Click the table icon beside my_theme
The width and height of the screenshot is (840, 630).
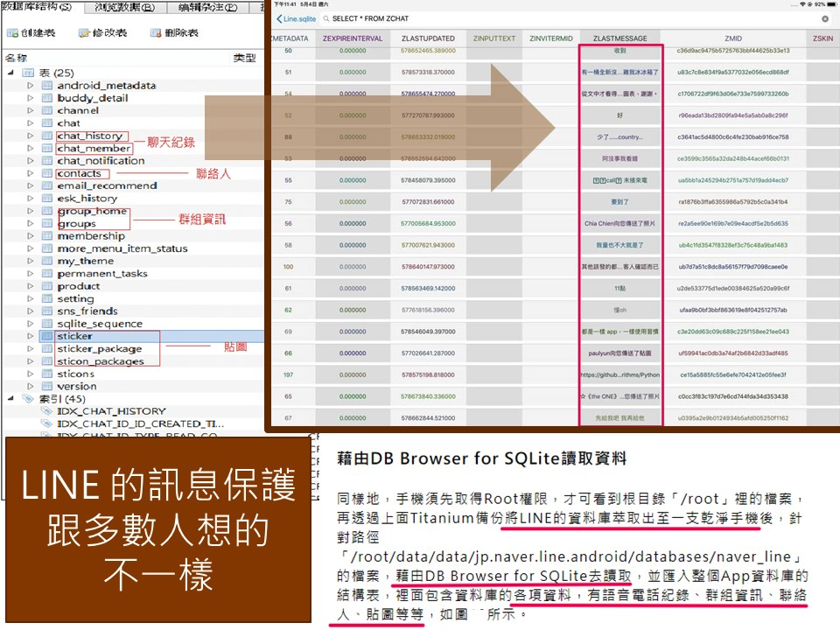pos(47,261)
